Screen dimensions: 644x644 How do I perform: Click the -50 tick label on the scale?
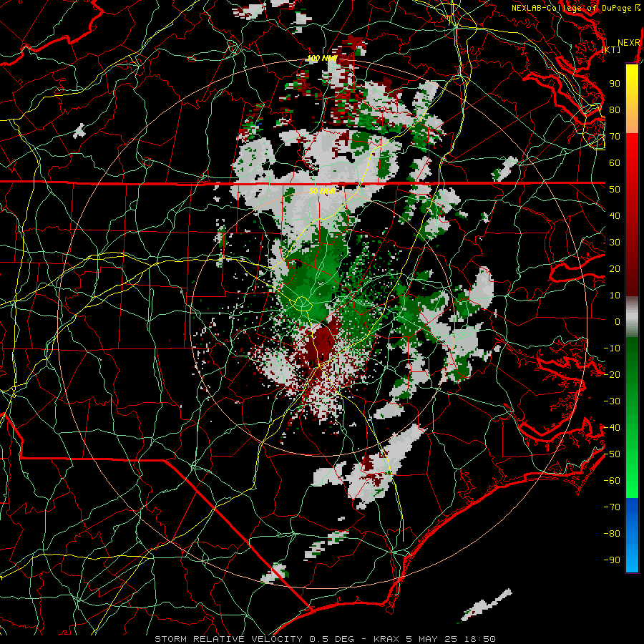pyautogui.click(x=612, y=454)
